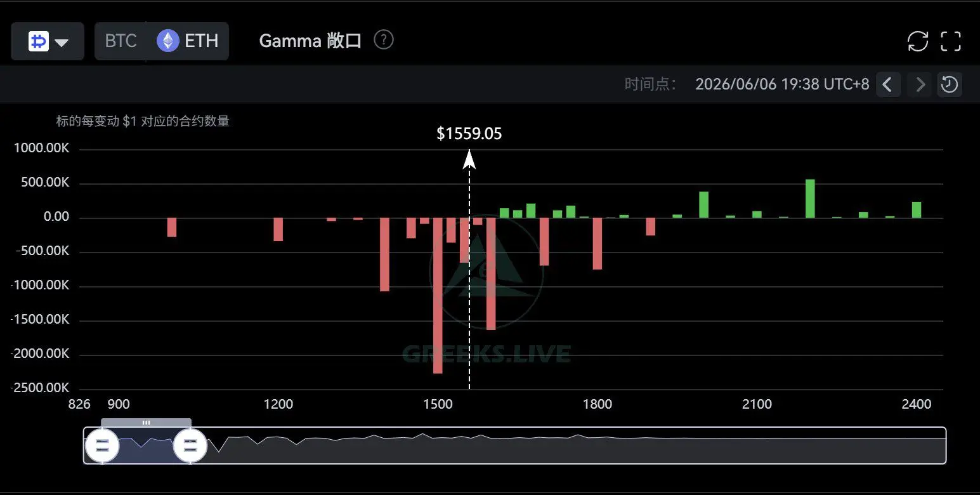
Task: Click the Gamma 敞口 title
Action: [x=311, y=41]
